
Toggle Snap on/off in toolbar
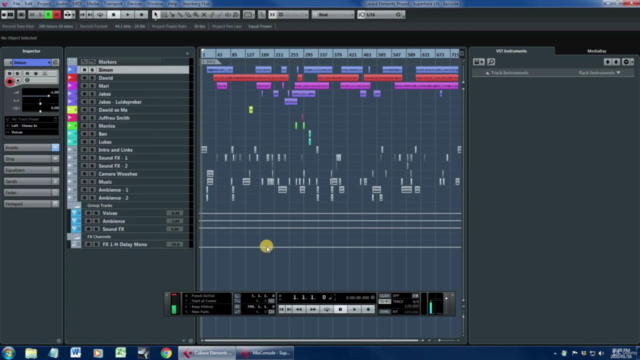click(272, 15)
